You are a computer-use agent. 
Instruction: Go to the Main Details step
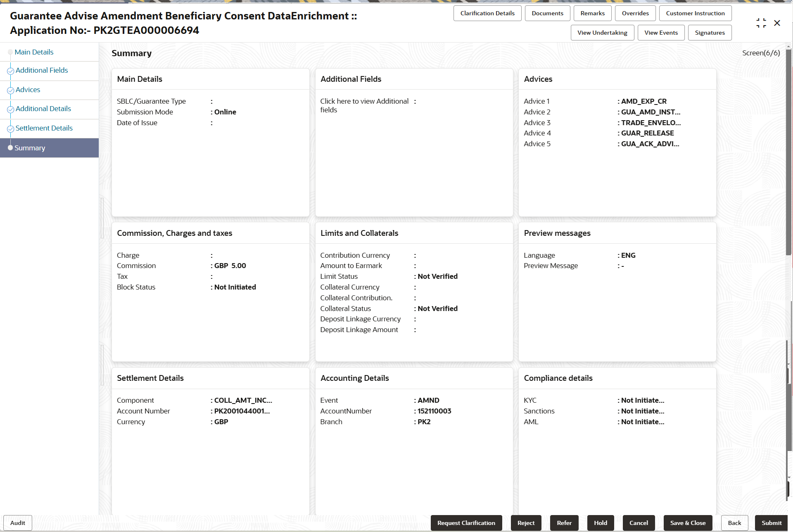pyautogui.click(x=34, y=52)
